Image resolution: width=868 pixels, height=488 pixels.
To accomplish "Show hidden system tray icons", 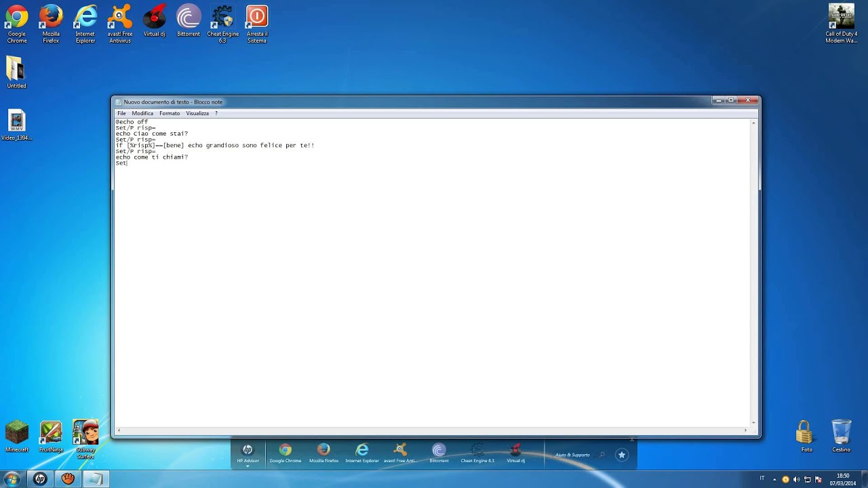I will point(774,479).
